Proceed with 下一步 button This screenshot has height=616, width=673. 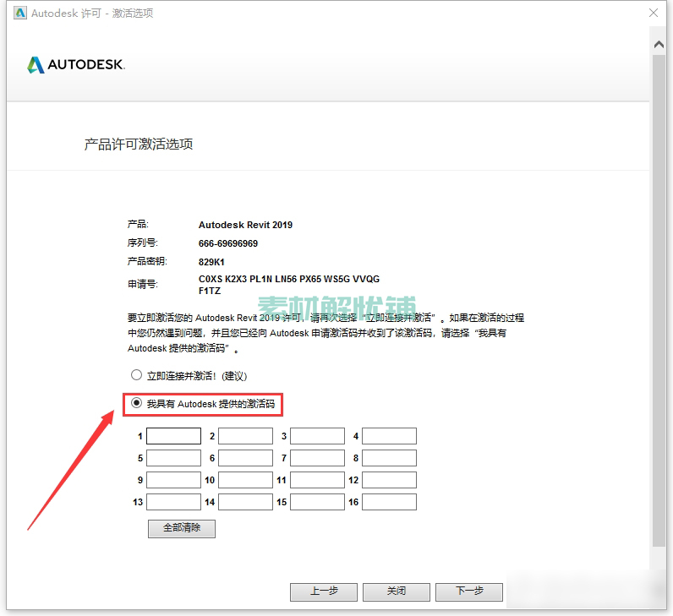[469, 591]
